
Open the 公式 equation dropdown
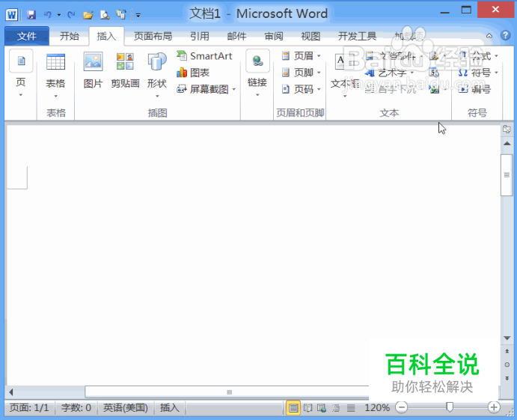pos(478,55)
